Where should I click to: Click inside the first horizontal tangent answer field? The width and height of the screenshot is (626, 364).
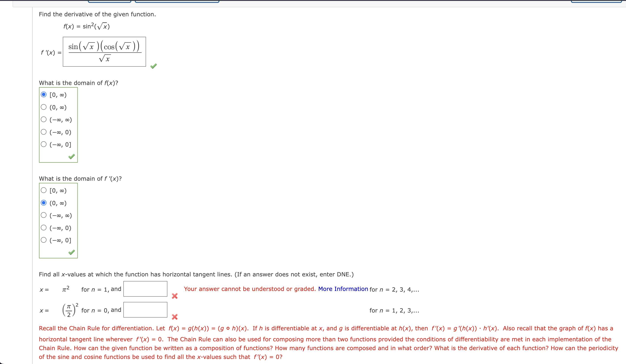point(145,289)
